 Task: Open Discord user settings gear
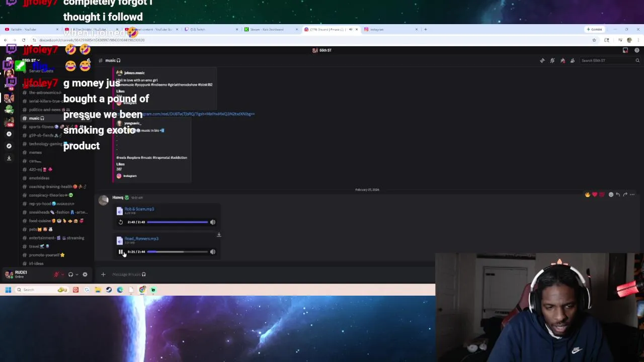click(85, 275)
